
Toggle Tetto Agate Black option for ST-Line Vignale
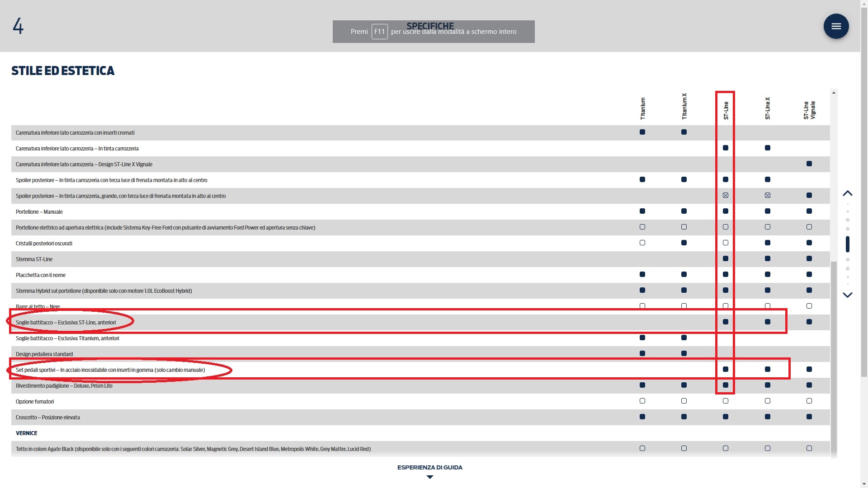pos(809,449)
